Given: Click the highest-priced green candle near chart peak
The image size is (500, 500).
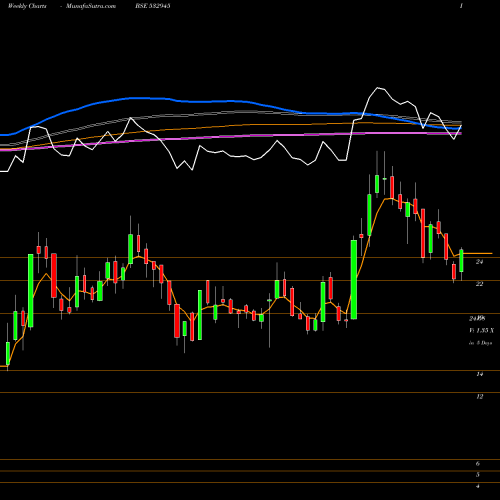Looking at the screenshot, I should click(377, 184).
